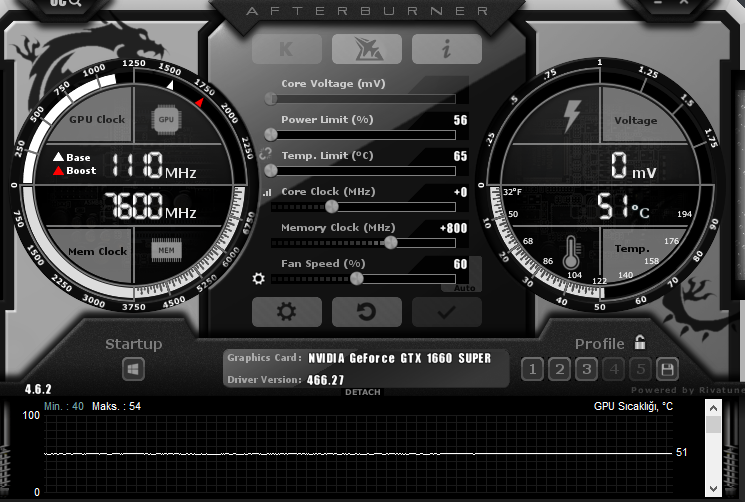Click the graphics card name text

(399, 358)
